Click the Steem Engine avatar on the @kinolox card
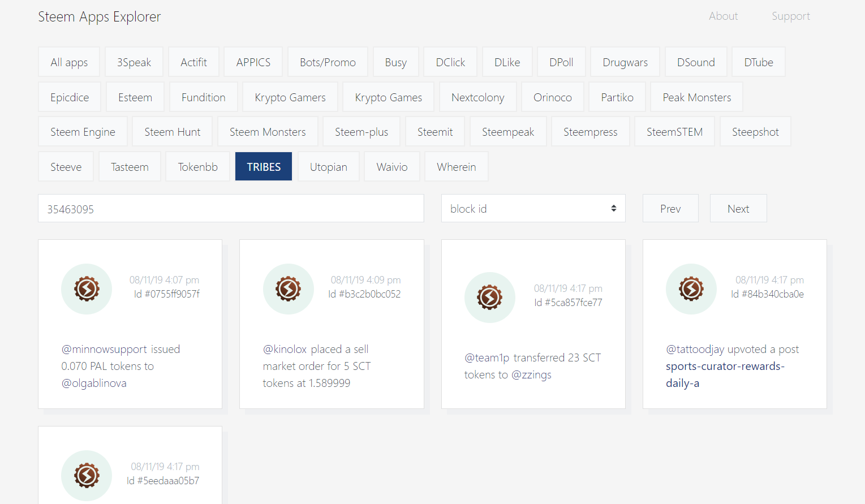865x504 pixels. [x=289, y=289]
